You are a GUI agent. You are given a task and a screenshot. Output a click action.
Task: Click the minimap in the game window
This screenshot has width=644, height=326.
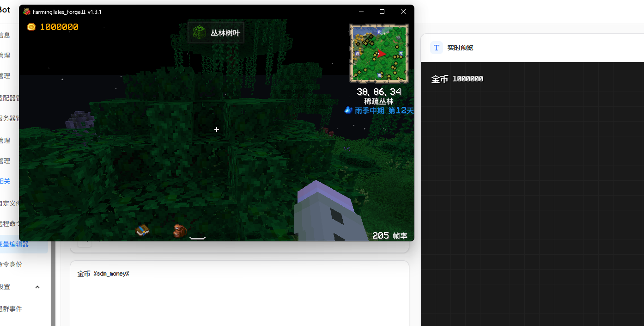tap(379, 53)
